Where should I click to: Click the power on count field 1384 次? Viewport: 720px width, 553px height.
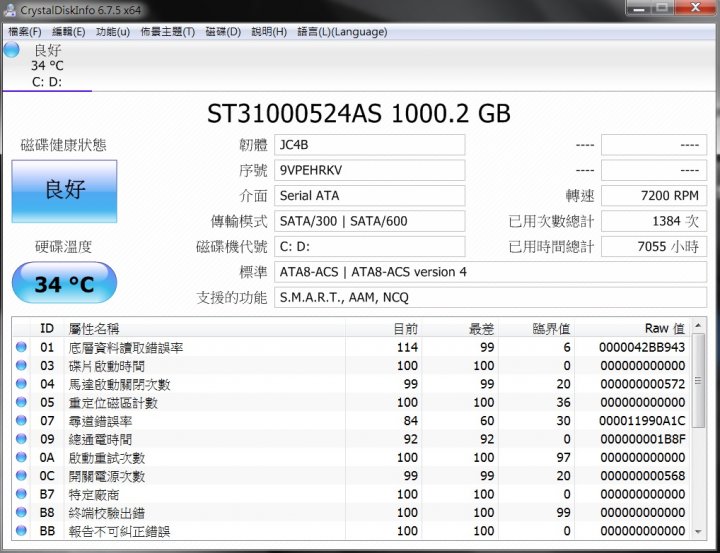click(x=654, y=221)
